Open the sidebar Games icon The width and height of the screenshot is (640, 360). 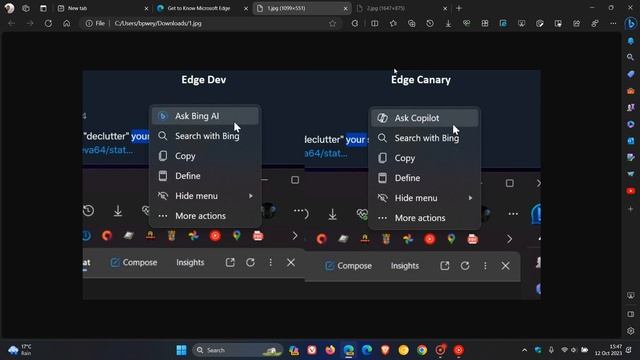[631, 107]
